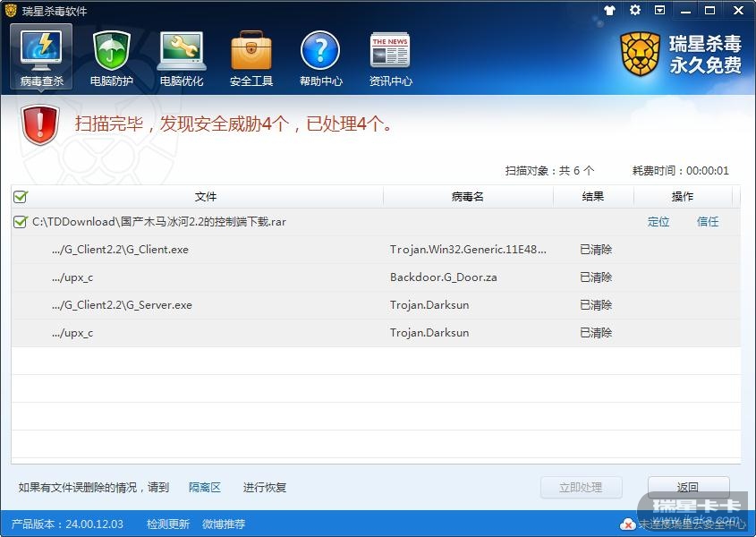Screen dimensions: 756x537
Task: Open the 电脑优化 wrench laptop section
Action: (182, 57)
